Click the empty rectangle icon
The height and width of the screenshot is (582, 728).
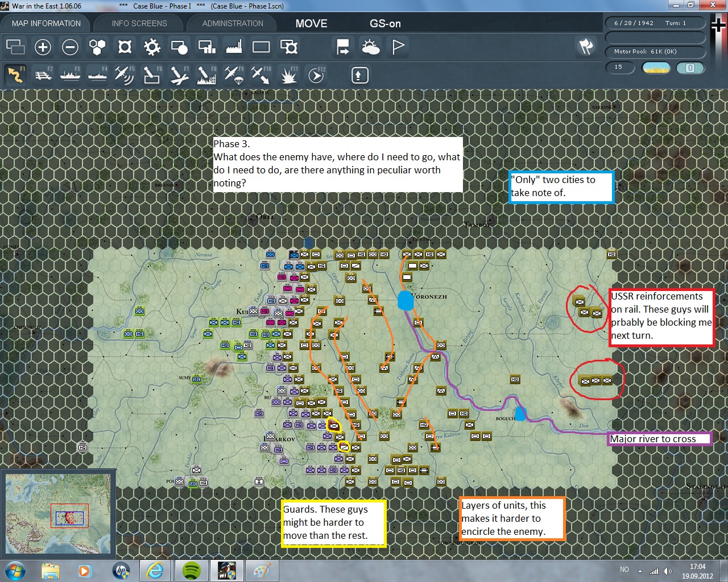coord(261,47)
